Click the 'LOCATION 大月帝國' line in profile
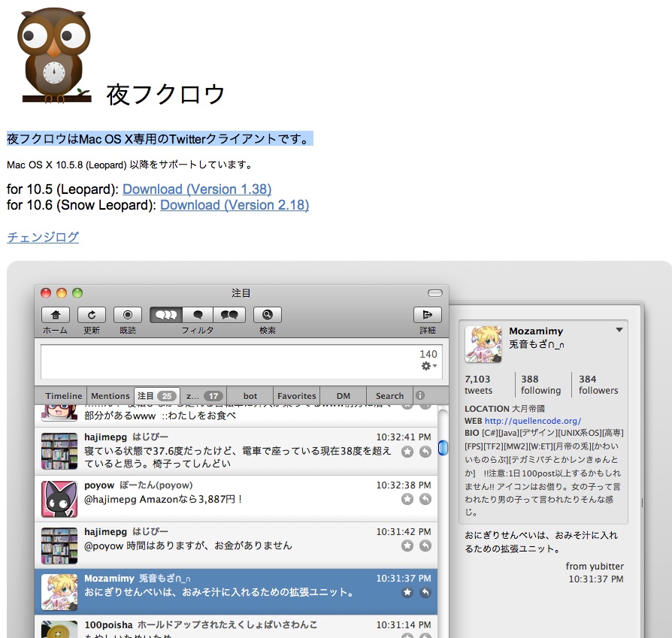Image resolution: width=672 pixels, height=638 pixels. [x=504, y=408]
